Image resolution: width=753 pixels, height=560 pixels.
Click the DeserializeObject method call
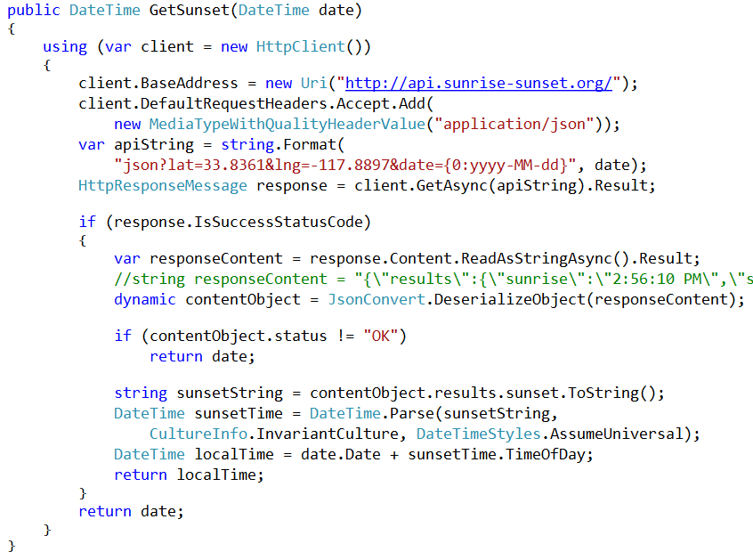click(509, 300)
